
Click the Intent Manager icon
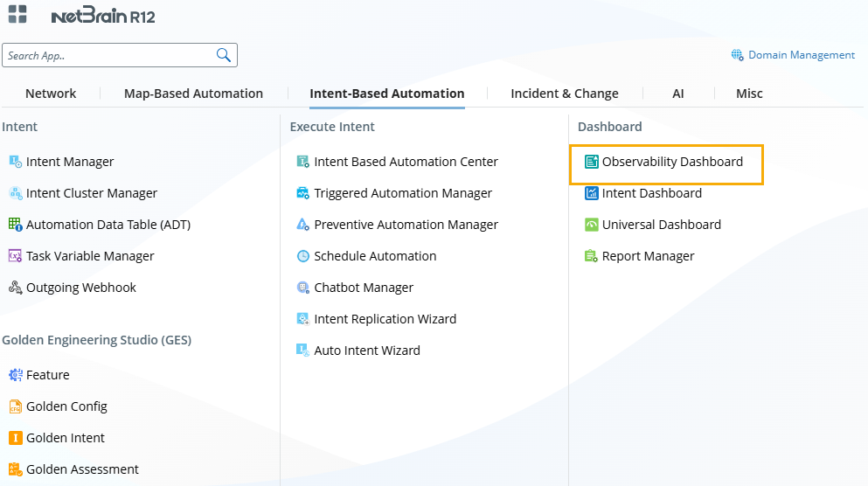(15, 162)
